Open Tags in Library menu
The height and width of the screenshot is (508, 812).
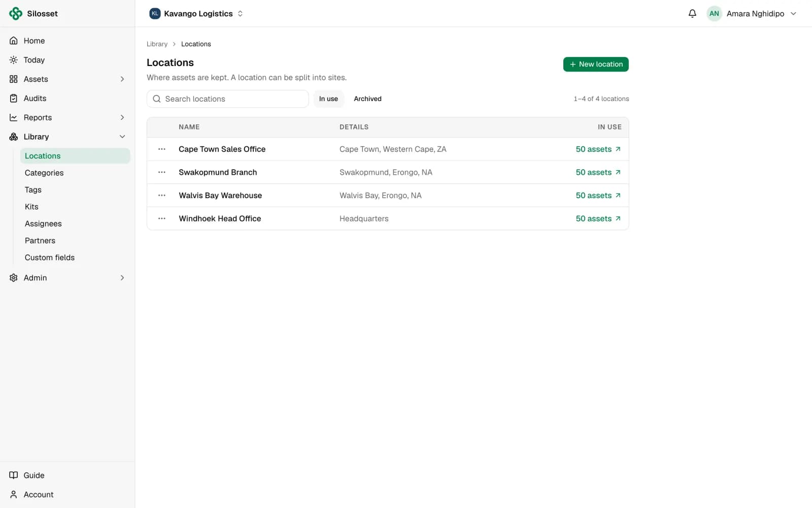(75, 190)
